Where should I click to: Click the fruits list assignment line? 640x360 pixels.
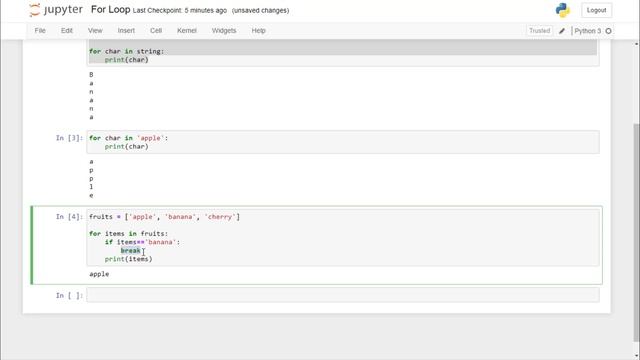[164, 217]
